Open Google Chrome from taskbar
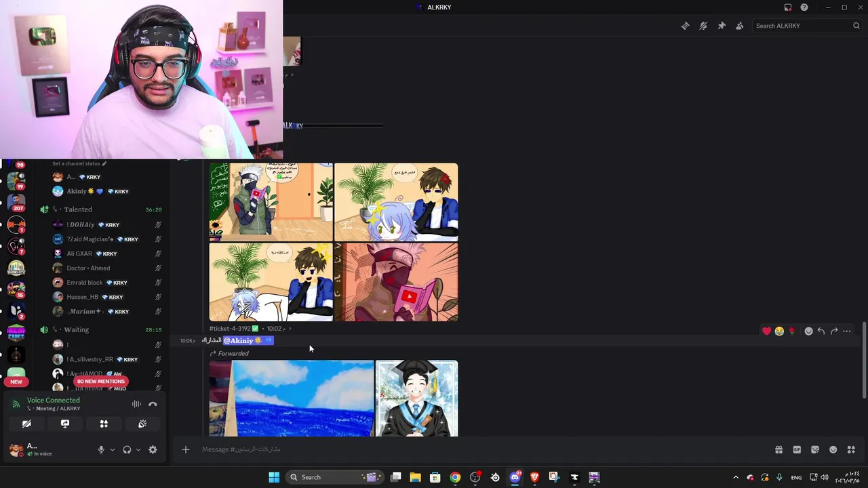868x488 pixels. pos(455,477)
